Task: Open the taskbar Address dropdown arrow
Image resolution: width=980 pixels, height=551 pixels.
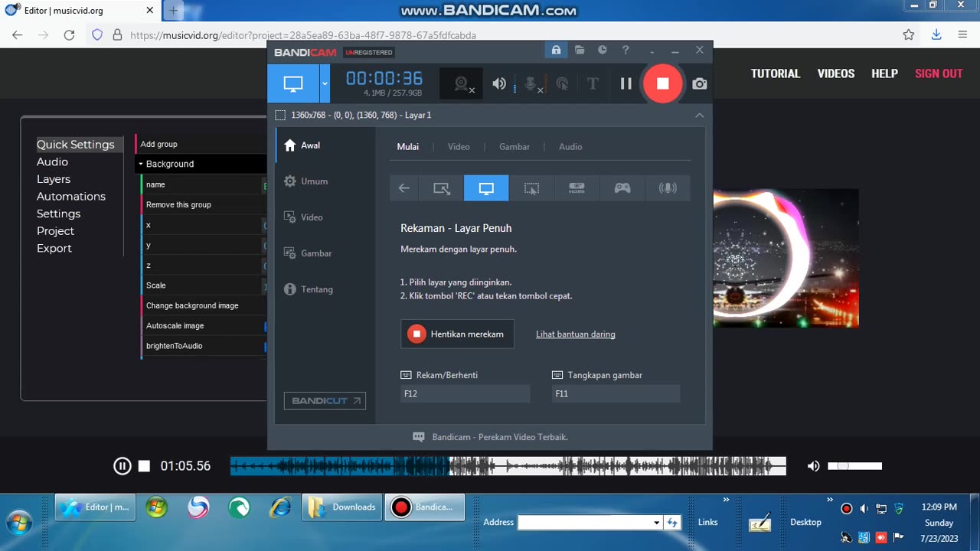Action: (656, 523)
